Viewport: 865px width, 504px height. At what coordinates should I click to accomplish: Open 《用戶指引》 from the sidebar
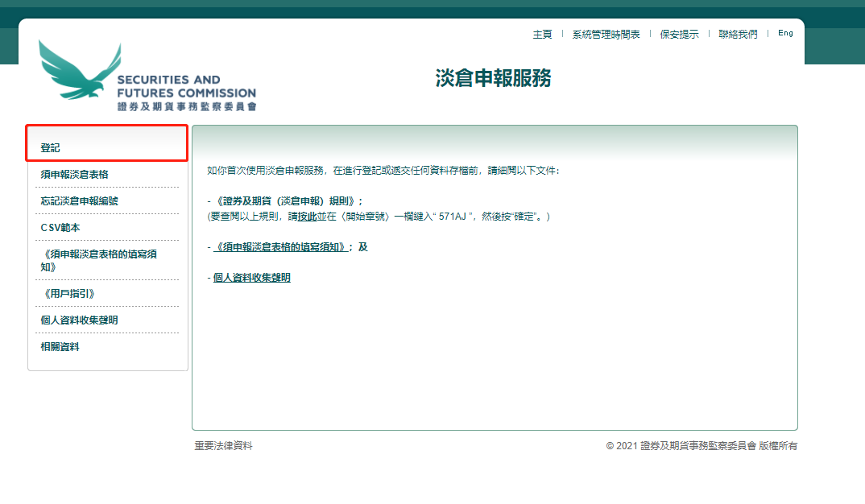click(x=68, y=294)
